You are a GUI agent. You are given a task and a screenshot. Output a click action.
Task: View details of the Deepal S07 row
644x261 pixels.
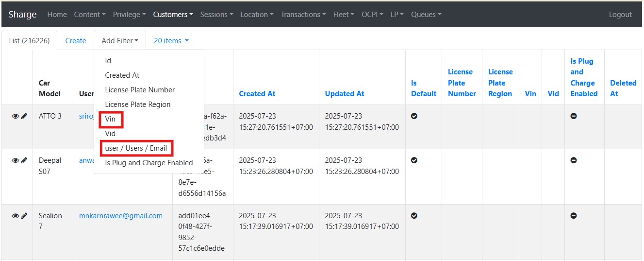[x=16, y=160]
